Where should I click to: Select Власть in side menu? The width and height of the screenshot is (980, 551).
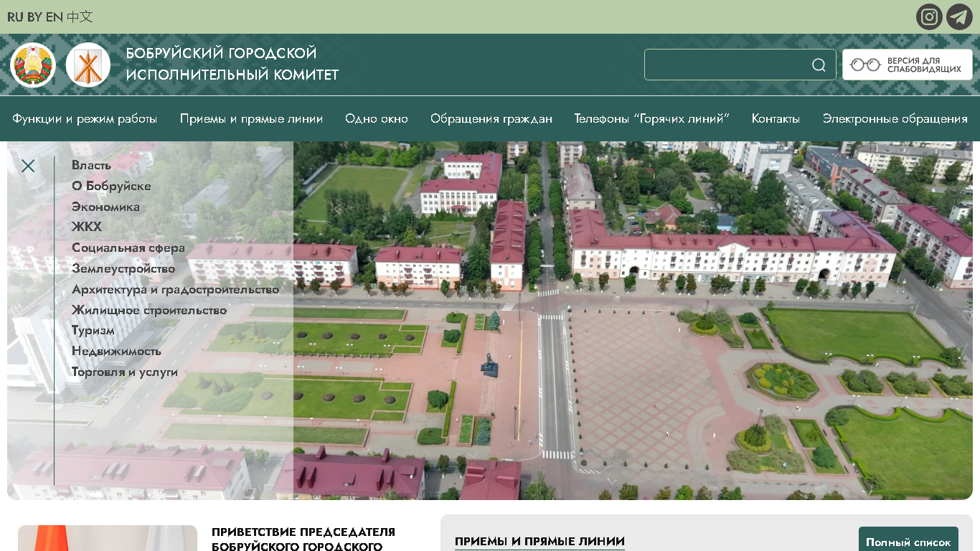pyautogui.click(x=91, y=166)
